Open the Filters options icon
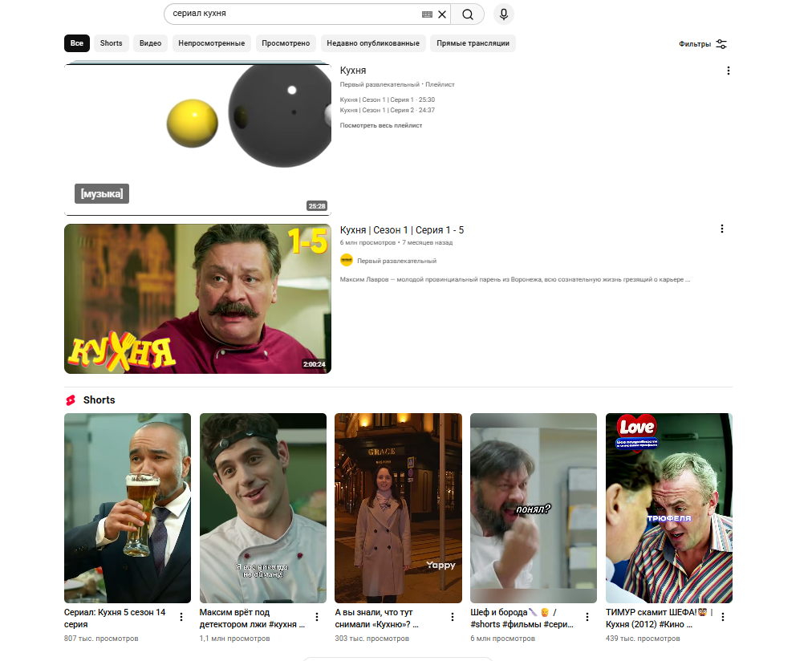 coord(721,44)
